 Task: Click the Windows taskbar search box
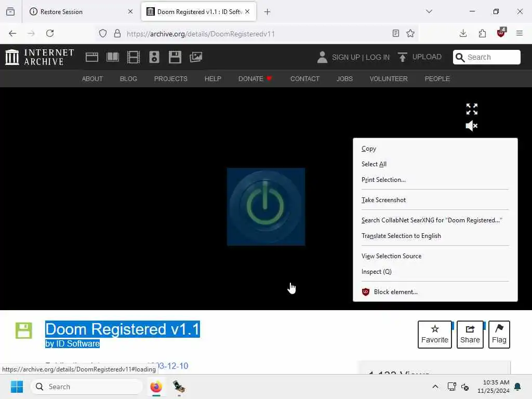pos(87,387)
